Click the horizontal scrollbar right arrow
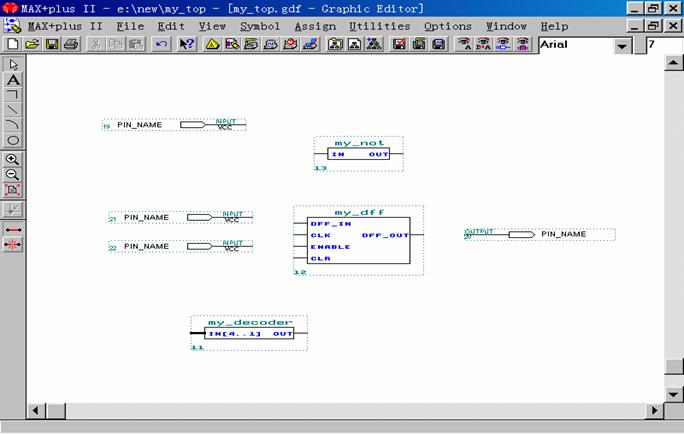Image resolution: width=684 pixels, height=434 pixels. (x=654, y=410)
